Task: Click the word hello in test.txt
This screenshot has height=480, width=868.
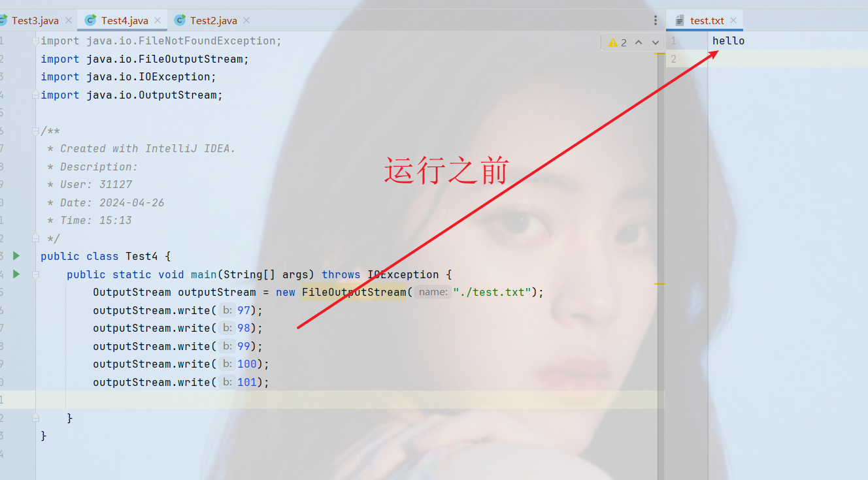Action: [729, 41]
